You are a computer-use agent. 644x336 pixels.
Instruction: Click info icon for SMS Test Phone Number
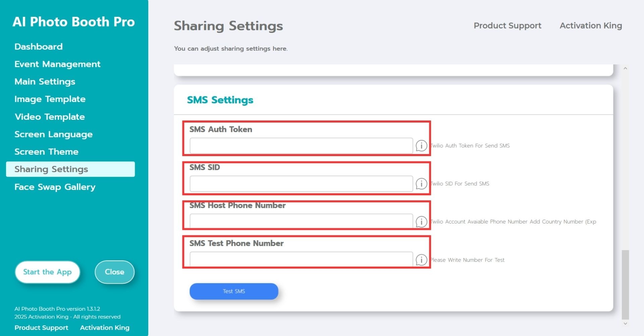point(421,260)
